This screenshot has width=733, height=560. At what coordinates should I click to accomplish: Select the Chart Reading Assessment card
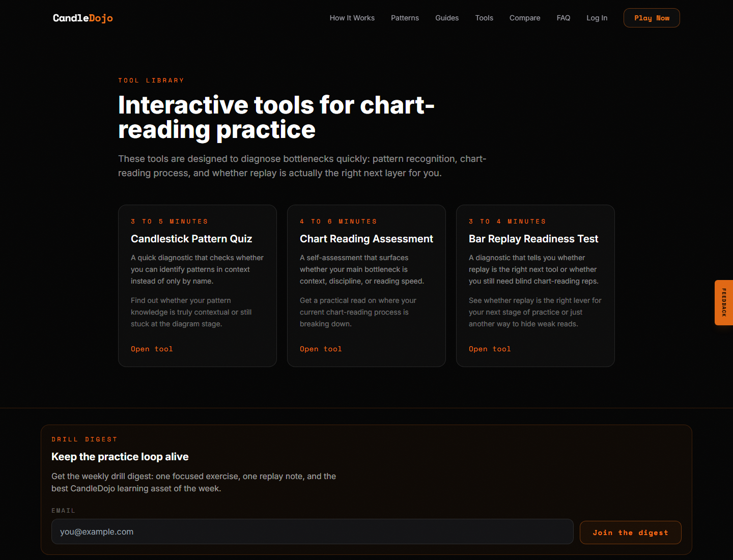pos(366,285)
